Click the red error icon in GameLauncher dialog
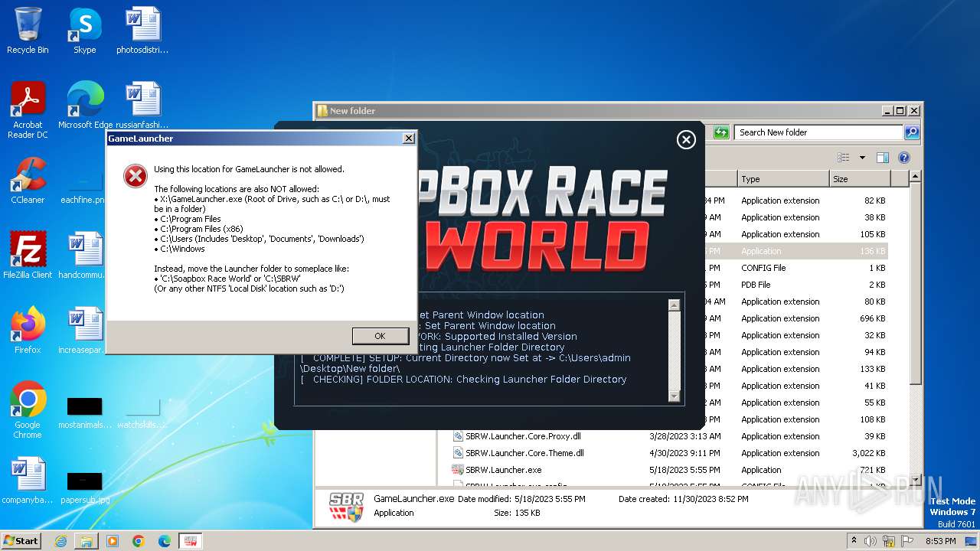 pos(136,177)
